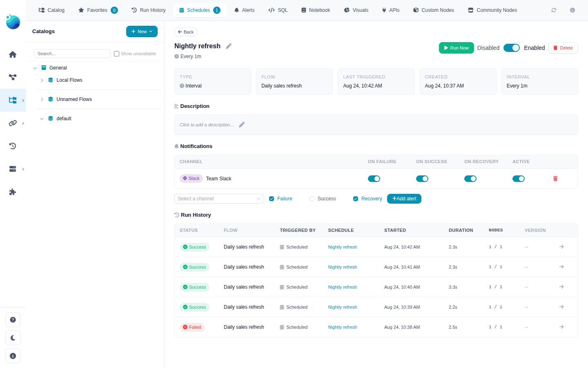The height and width of the screenshot is (368, 588).
Task: Open Nightly refresh link in 10:42 AM row
Action: (x=343, y=247)
